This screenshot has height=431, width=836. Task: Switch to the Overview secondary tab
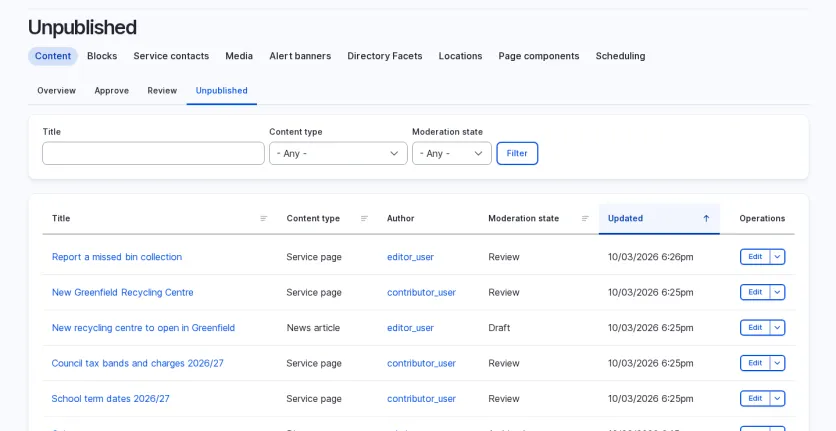(57, 91)
